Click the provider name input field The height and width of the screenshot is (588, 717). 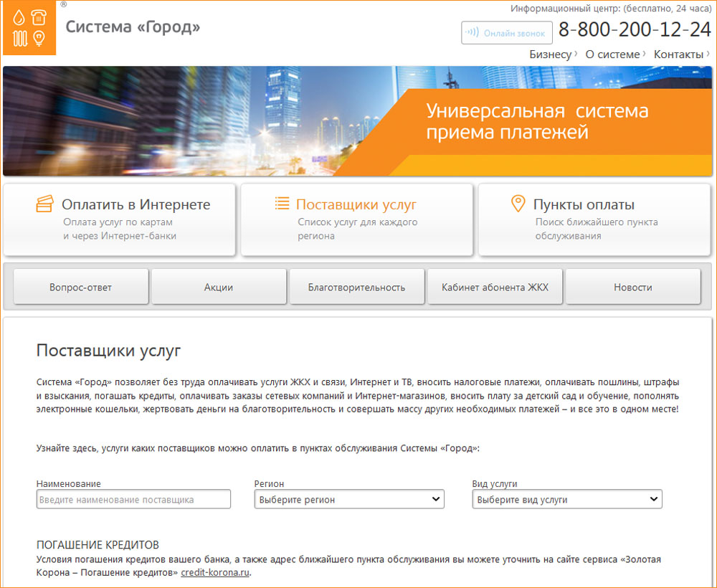point(133,499)
